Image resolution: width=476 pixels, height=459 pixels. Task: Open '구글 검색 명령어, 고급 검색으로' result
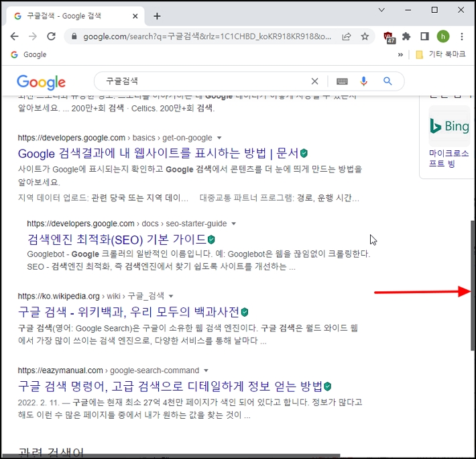[x=170, y=387]
